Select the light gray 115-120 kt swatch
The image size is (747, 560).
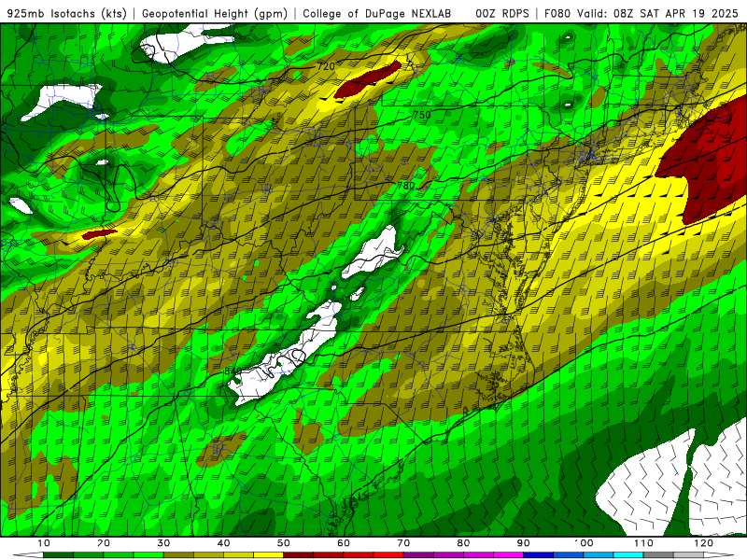(688, 555)
